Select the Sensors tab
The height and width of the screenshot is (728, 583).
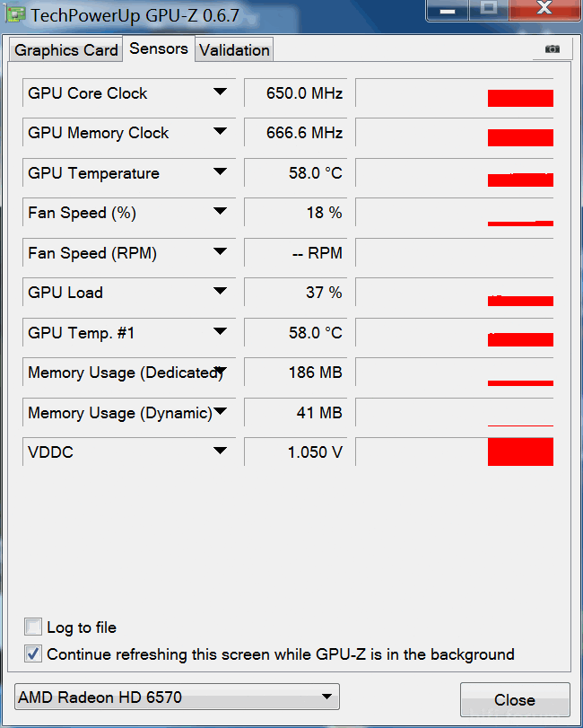click(x=159, y=48)
